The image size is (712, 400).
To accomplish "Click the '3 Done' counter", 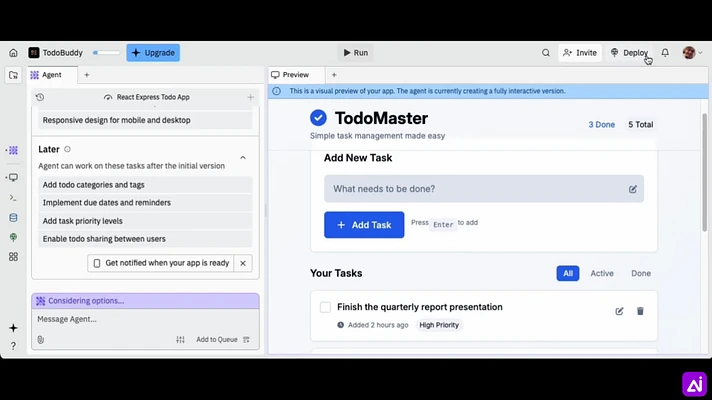I will click(x=601, y=124).
